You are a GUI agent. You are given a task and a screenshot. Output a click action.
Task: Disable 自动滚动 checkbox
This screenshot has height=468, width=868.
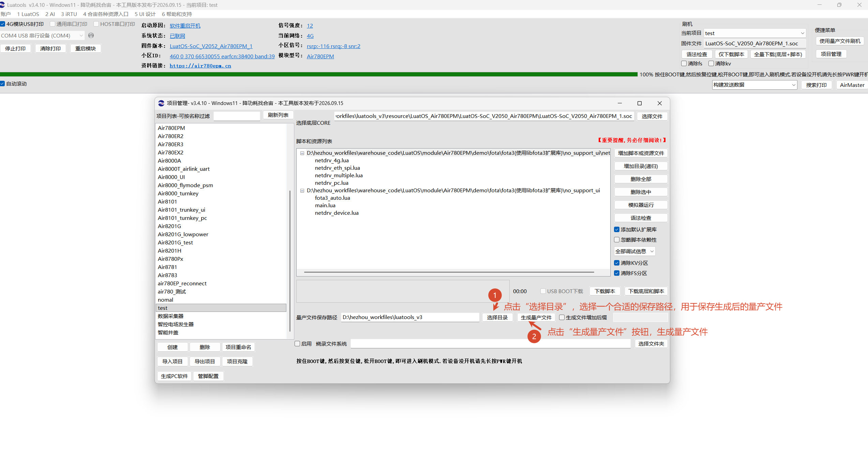[2, 84]
